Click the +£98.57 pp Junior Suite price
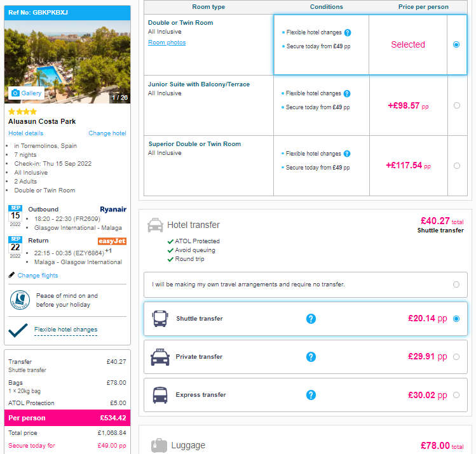The height and width of the screenshot is (454, 476). [408, 106]
